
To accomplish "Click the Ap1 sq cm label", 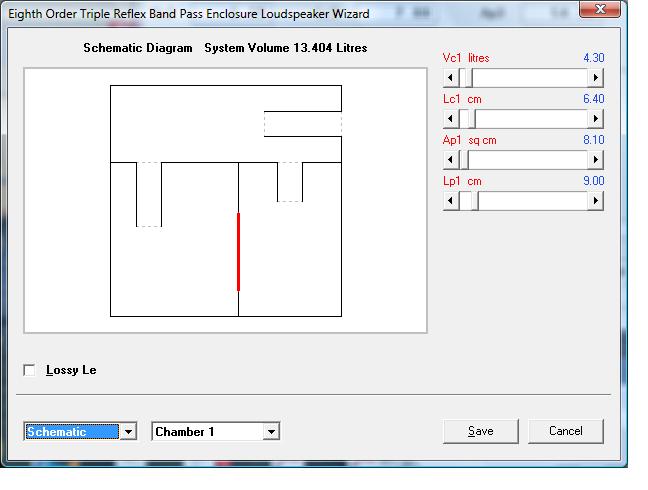I will (469, 140).
